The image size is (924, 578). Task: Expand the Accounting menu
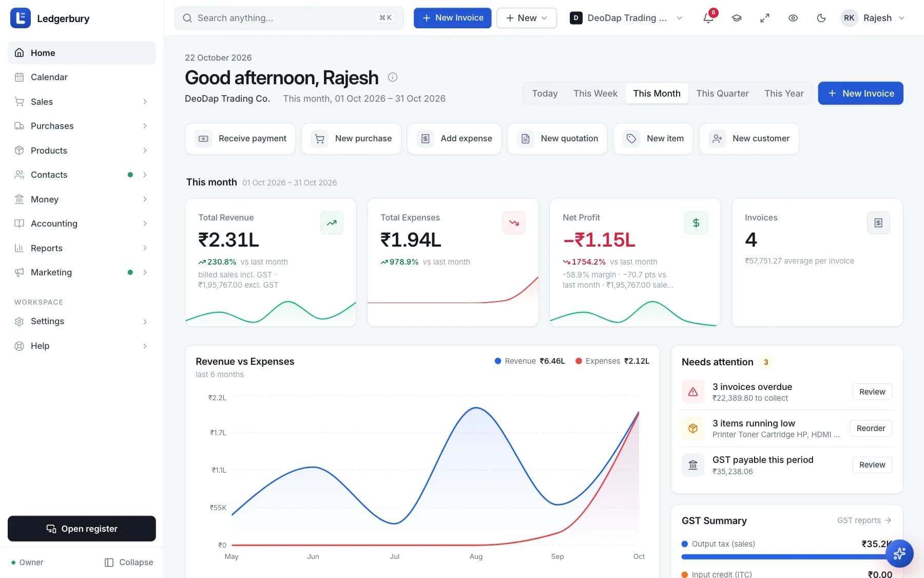(82, 223)
